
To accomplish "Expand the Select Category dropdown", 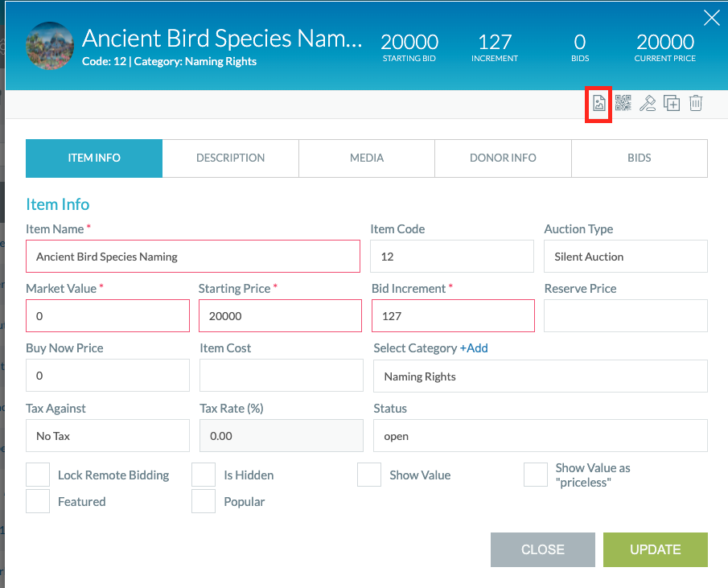I will (540, 376).
